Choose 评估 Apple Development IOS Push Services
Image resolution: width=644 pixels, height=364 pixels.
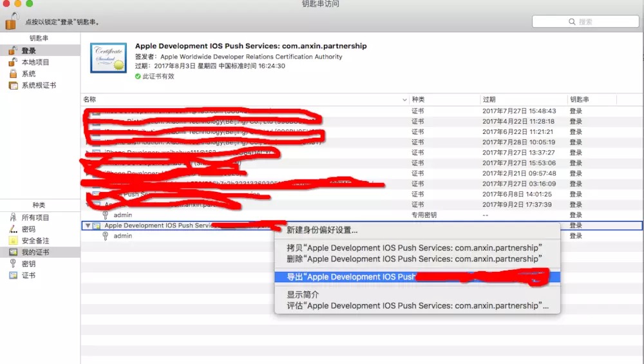[417, 305]
